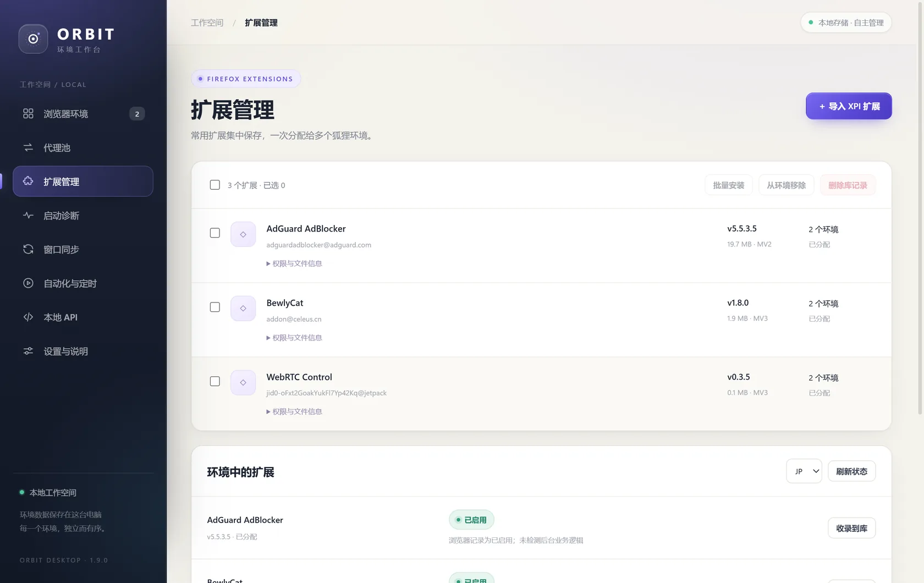Screen dimensions: 924x583
Task: Click the BewlyCat extension name in library list
Action: click(285, 302)
